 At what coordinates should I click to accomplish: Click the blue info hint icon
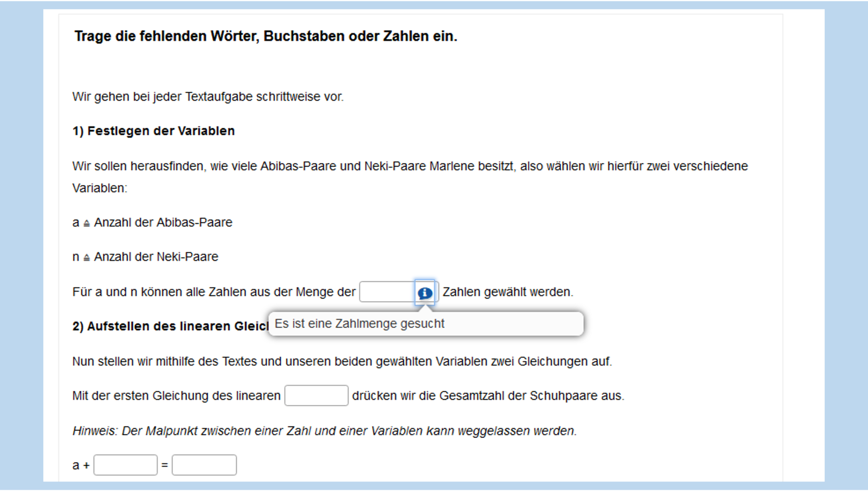pos(425,292)
